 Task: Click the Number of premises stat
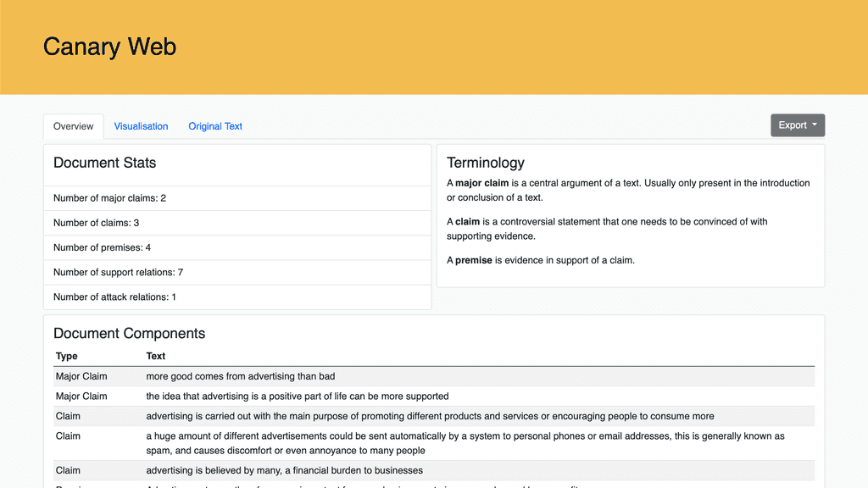tap(102, 247)
